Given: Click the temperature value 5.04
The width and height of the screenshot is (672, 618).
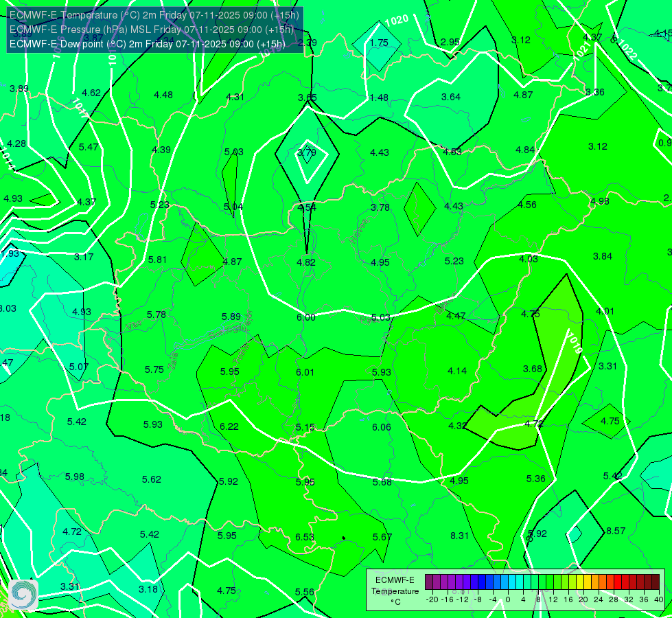Looking at the screenshot, I should point(233,207).
